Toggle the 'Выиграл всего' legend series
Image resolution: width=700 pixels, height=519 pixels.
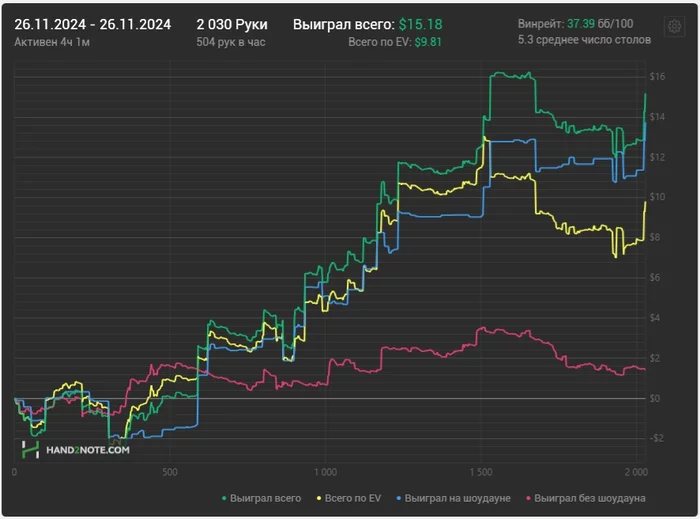click(x=262, y=498)
